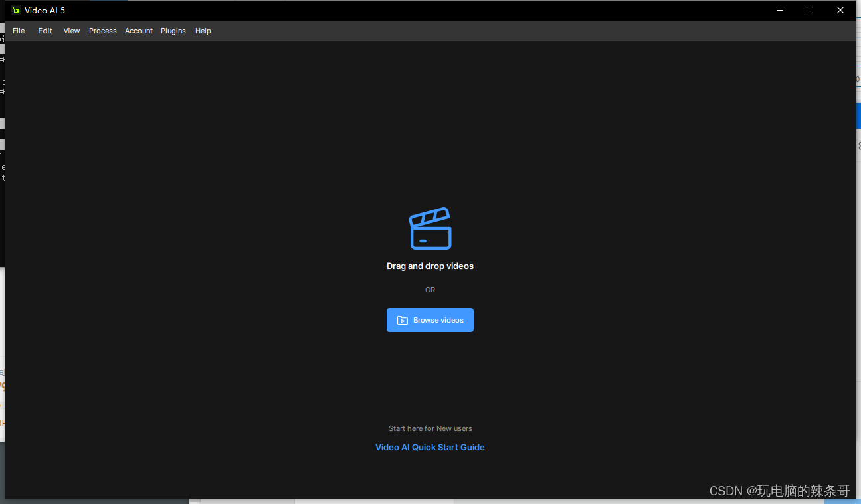The height and width of the screenshot is (504, 861).
Task: Open the Account menu
Action: coord(139,31)
